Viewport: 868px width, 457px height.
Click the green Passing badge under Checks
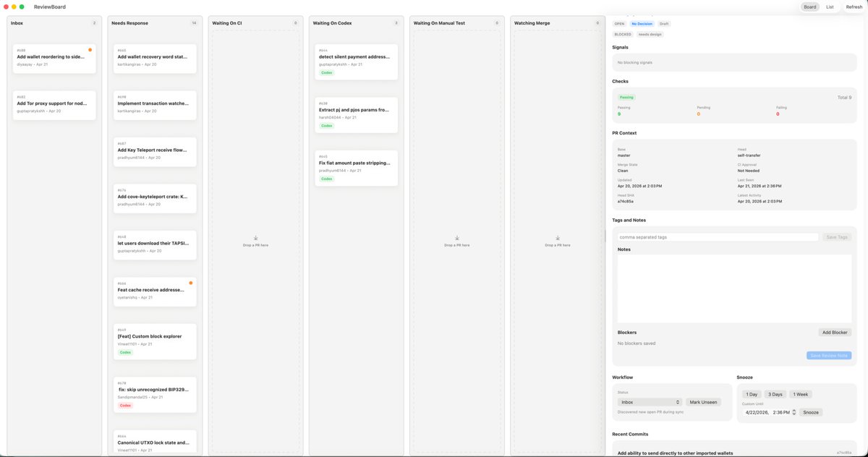coord(626,96)
